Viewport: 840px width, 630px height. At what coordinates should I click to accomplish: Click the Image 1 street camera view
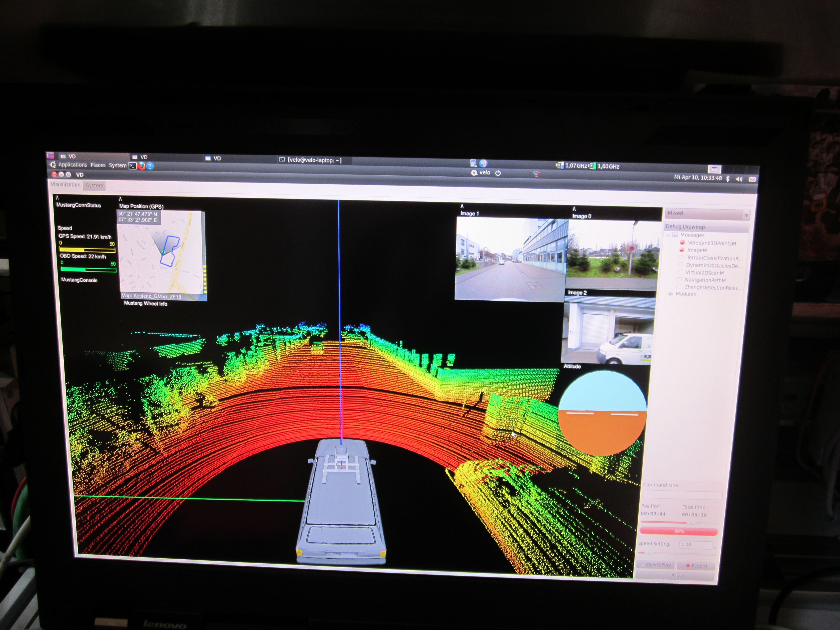511,259
